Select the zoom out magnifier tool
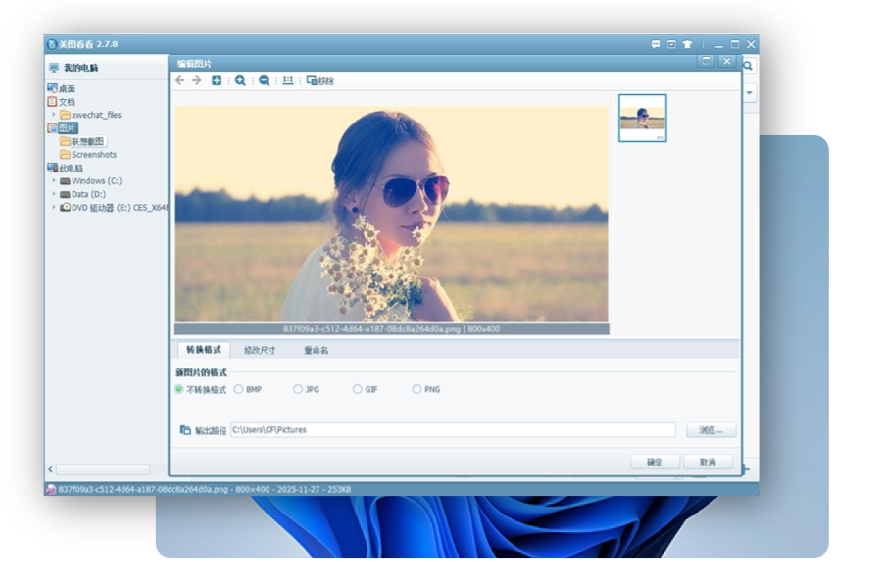The image size is (882, 588). coord(262,80)
